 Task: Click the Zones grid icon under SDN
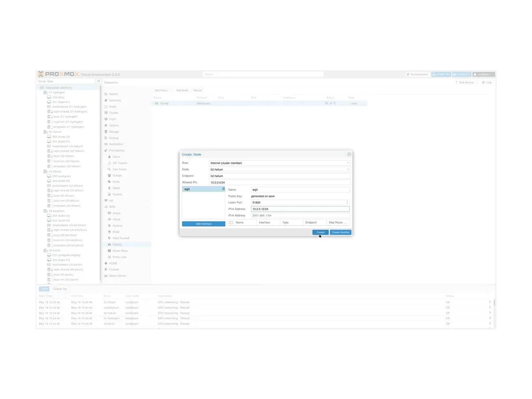(109, 213)
